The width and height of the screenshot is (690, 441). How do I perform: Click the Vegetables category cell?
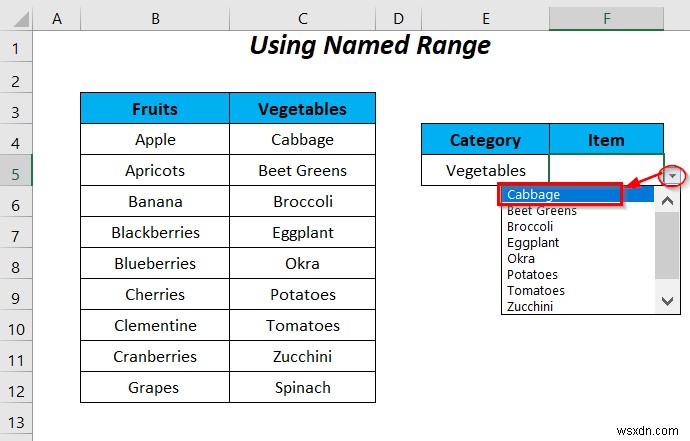[485, 171]
